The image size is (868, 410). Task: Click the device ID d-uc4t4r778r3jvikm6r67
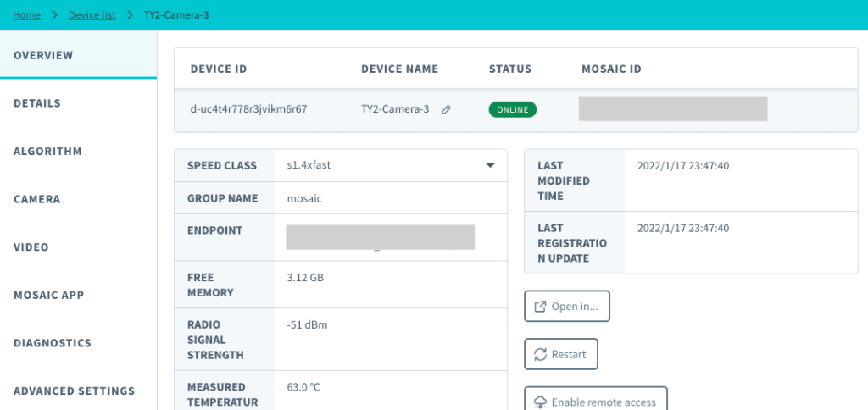coord(248,109)
